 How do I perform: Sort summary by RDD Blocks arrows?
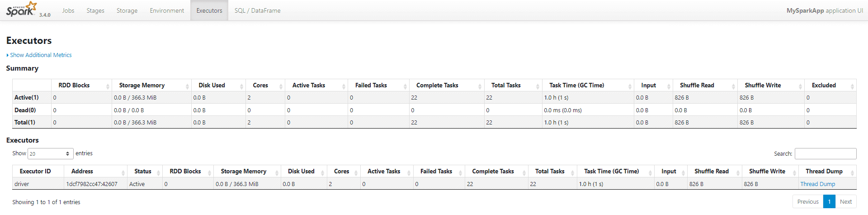click(x=108, y=86)
